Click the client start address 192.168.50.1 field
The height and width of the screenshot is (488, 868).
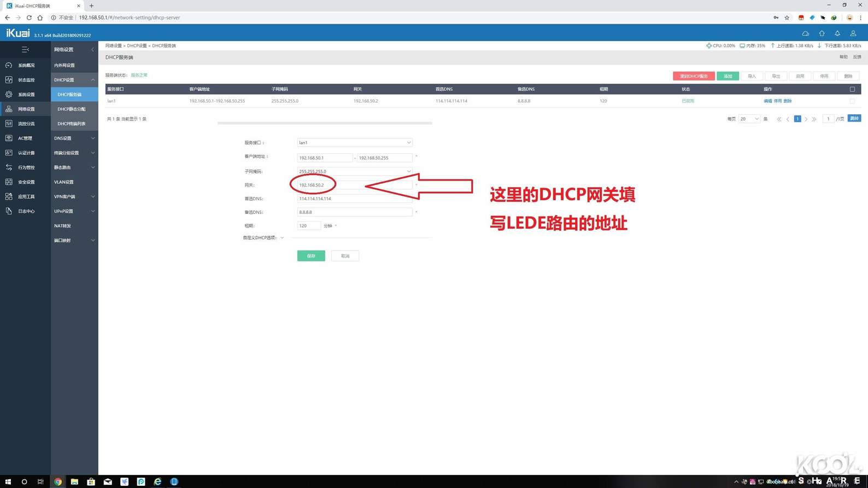tap(325, 158)
